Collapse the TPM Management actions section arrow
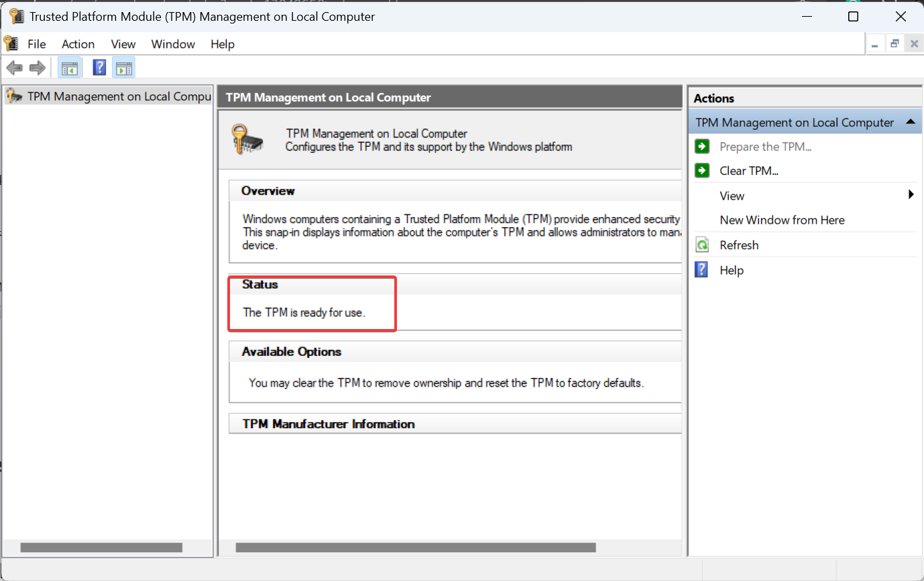This screenshot has height=581, width=924. coord(910,122)
